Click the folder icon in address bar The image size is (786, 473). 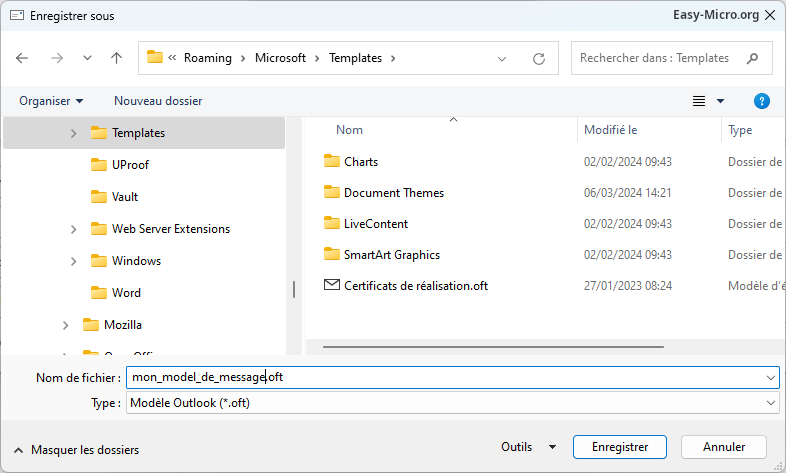155,57
